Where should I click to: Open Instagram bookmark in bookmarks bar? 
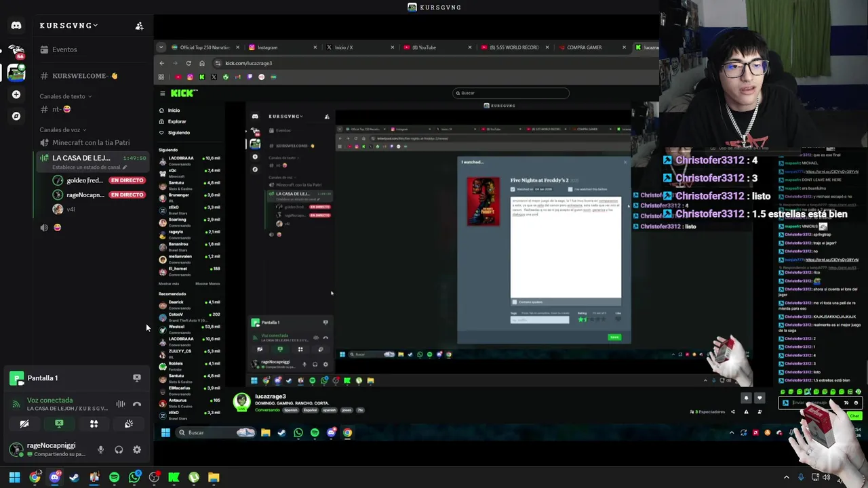190,77
